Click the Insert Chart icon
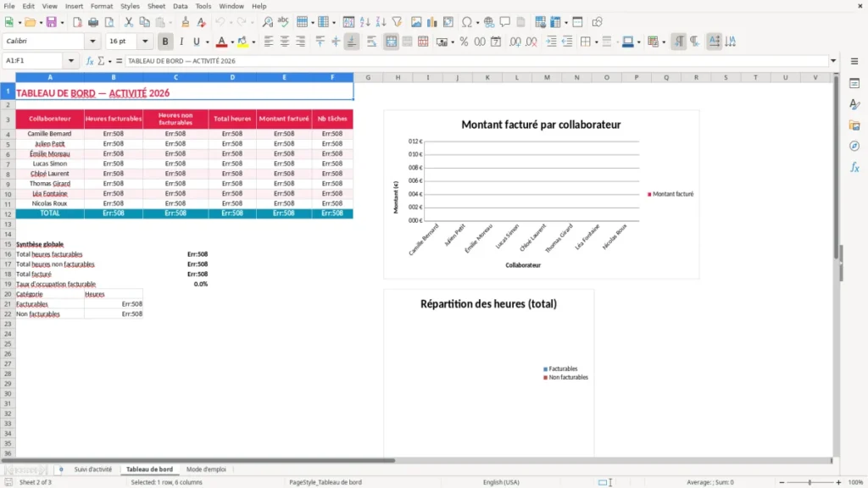This screenshot has width=868, height=488. click(x=431, y=22)
